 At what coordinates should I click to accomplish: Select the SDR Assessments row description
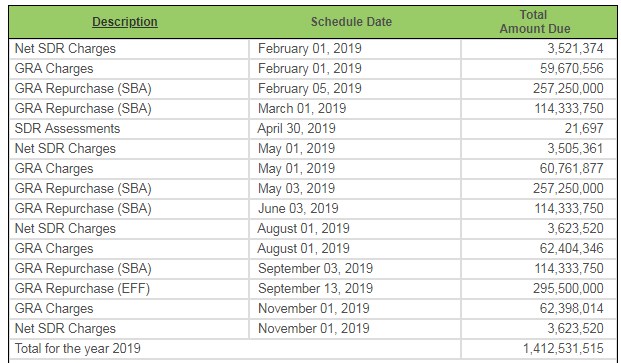point(67,129)
